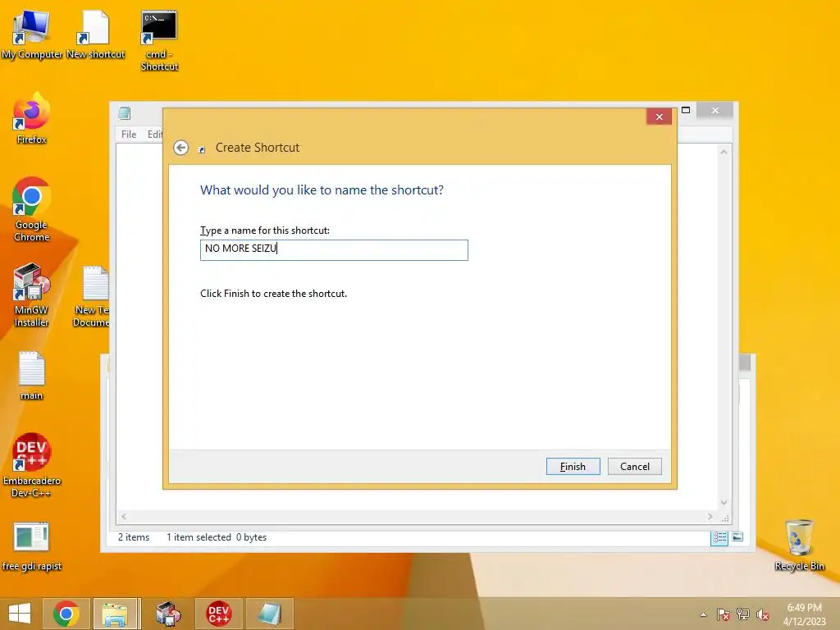Switch Explorer to large icons view
This screenshot has width=840, height=630.
tap(737, 536)
